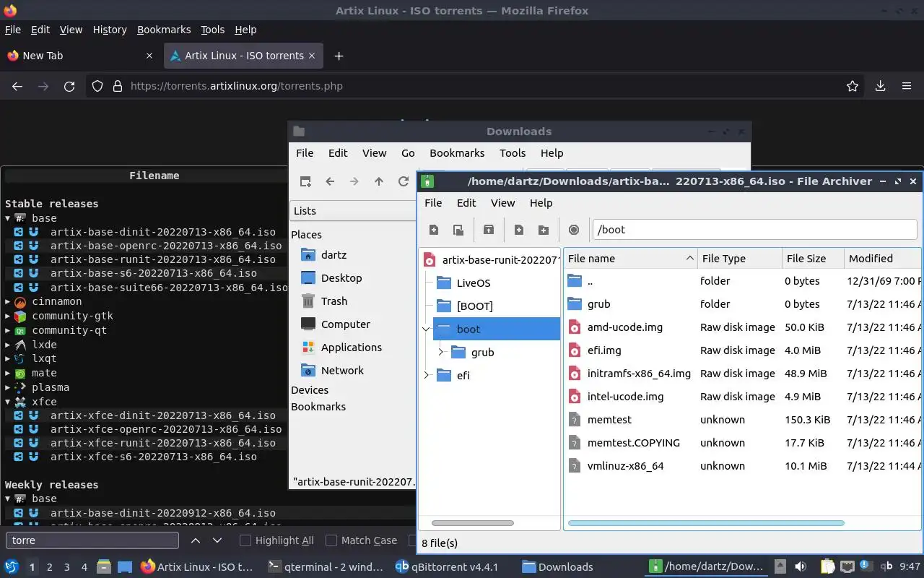The image size is (924, 578).
Task: Sort archive list by File Size column
Action: tap(813, 259)
